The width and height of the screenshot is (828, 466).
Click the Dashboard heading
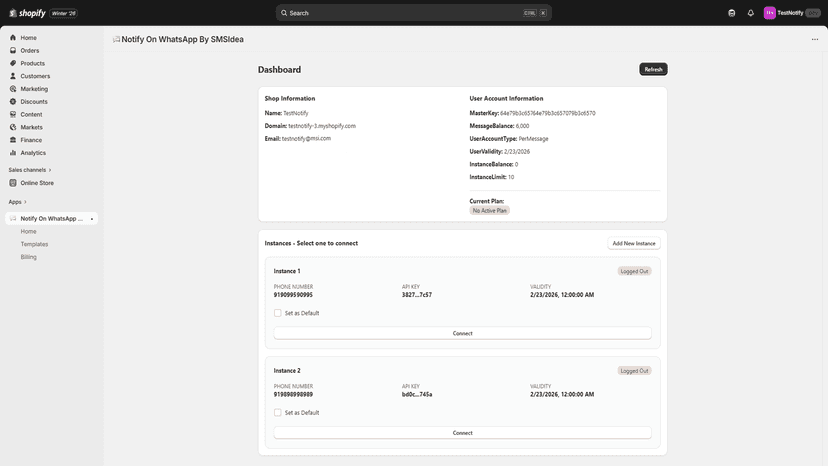pyautogui.click(x=279, y=70)
